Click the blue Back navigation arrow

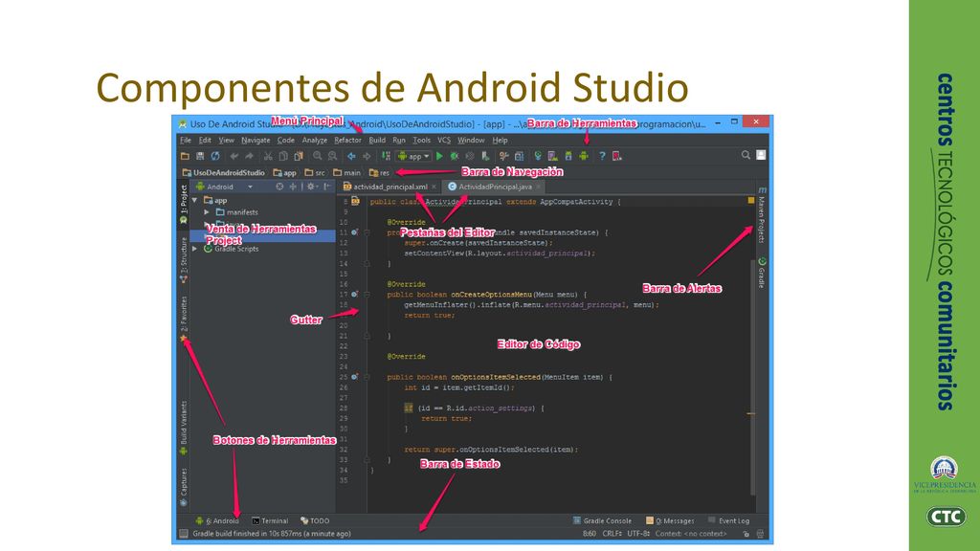coord(351,156)
